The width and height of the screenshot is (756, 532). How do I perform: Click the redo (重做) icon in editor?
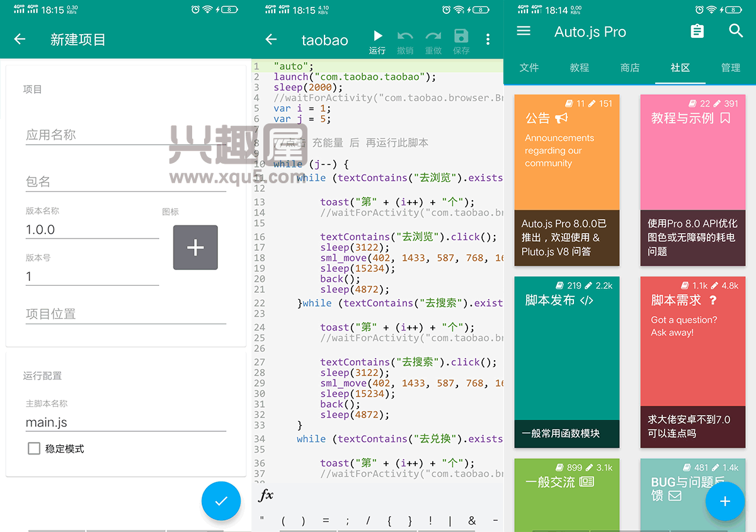point(433,37)
